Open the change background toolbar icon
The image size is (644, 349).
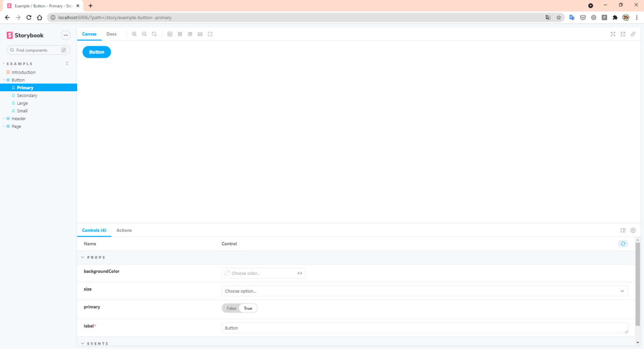[170, 34]
